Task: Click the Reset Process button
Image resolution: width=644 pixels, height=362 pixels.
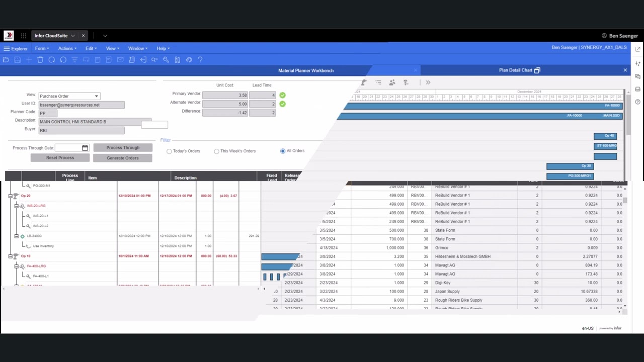Action: pos(60,158)
